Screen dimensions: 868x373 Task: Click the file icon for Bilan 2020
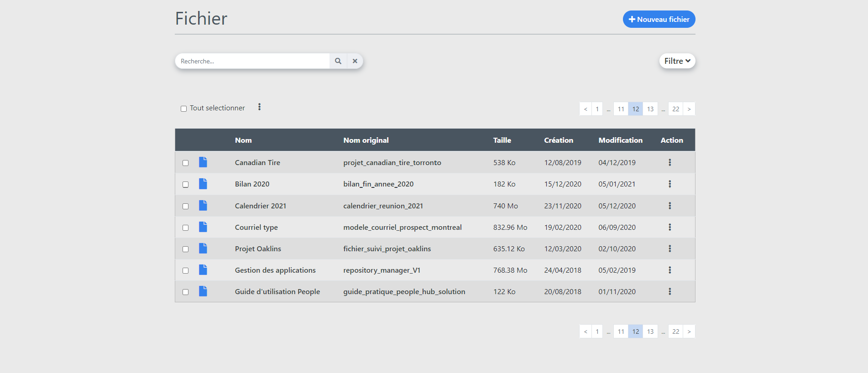tap(203, 184)
